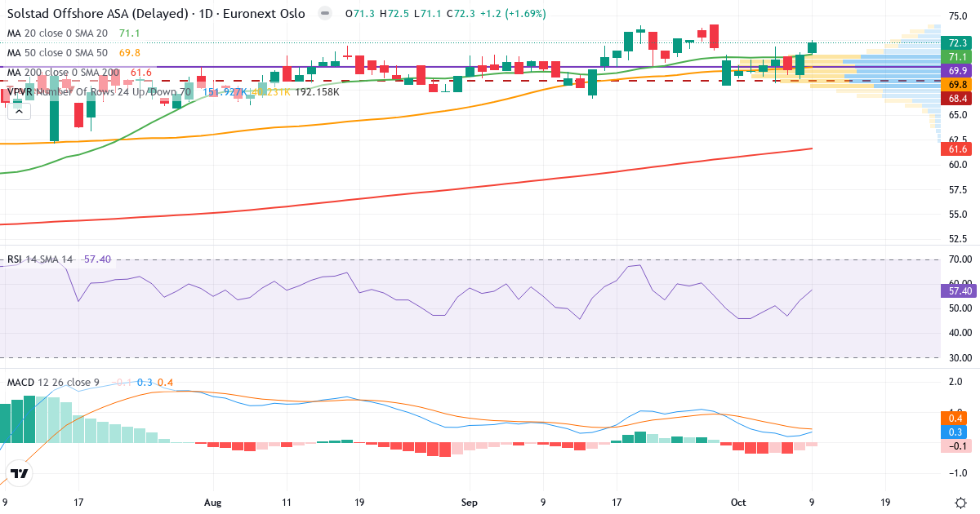
Task: Click the 55.0 price scale tick
Action: [959, 214]
